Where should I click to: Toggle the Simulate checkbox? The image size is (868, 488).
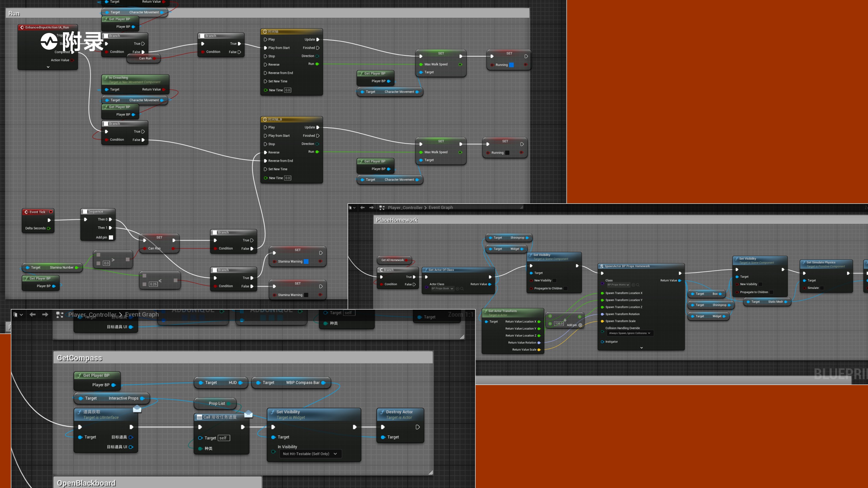pos(822,288)
